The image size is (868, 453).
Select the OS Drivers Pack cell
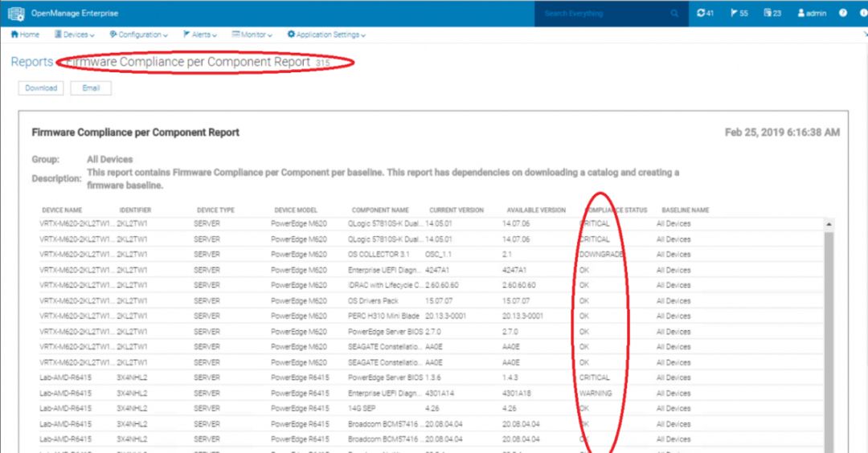[373, 301]
